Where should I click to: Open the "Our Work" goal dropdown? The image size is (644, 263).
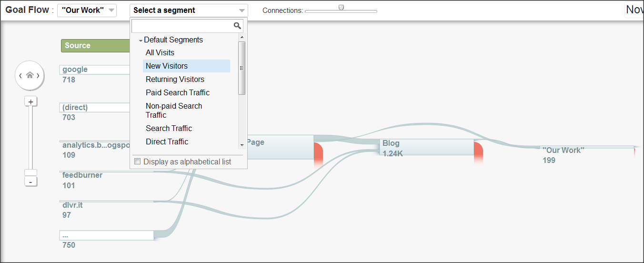(87, 10)
